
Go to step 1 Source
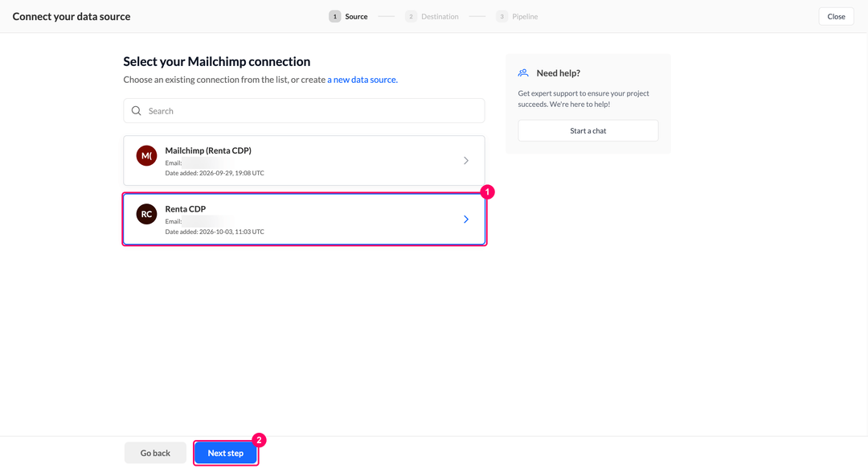click(x=348, y=17)
